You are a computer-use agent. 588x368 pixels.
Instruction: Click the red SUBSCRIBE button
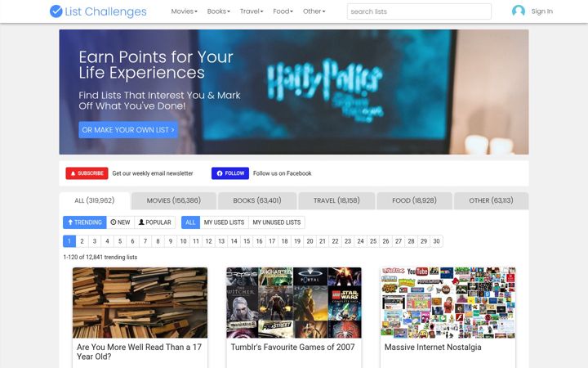(x=87, y=173)
